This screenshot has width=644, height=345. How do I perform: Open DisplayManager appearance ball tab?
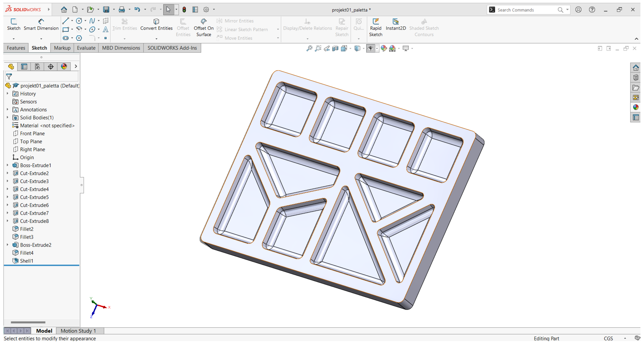click(64, 67)
